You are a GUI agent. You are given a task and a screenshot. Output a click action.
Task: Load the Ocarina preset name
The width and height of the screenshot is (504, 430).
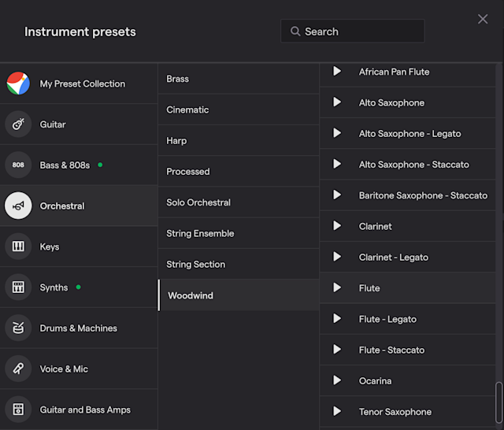[375, 381]
